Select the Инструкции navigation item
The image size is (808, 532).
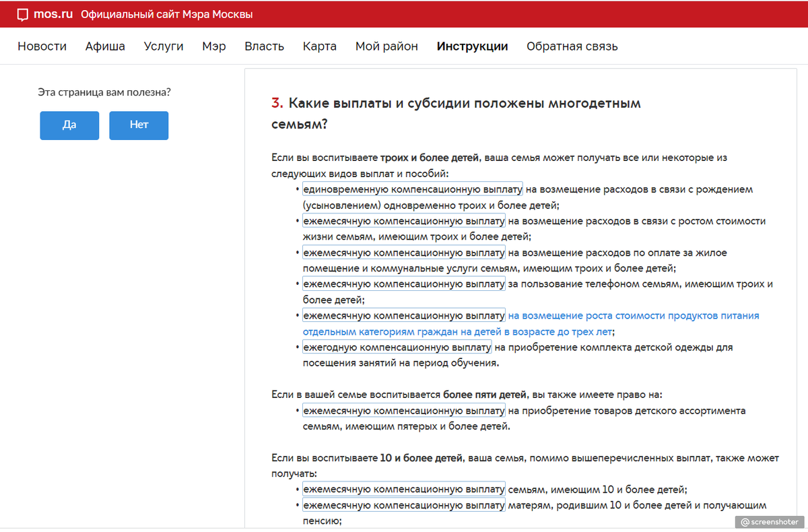pos(472,46)
